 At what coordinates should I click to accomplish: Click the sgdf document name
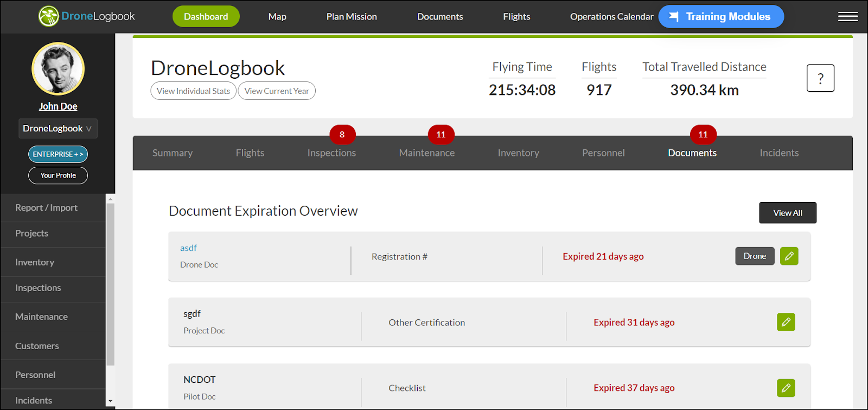tap(192, 314)
